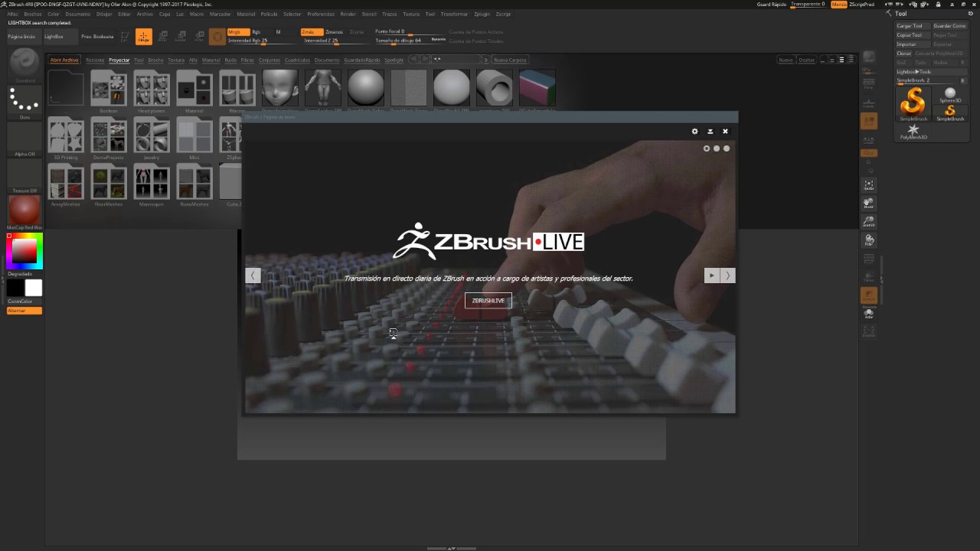Click the Guardar Como button
The height and width of the screenshot is (551, 980).
pos(950,26)
